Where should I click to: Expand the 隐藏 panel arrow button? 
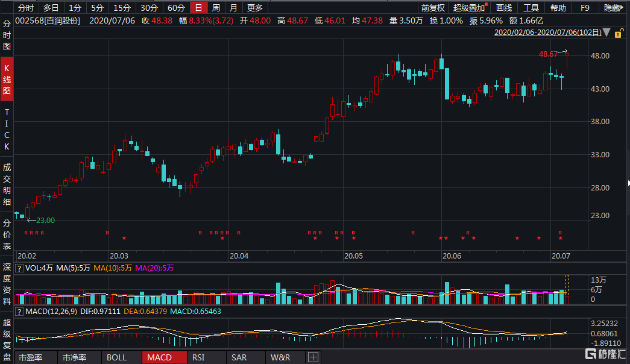click(x=614, y=8)
